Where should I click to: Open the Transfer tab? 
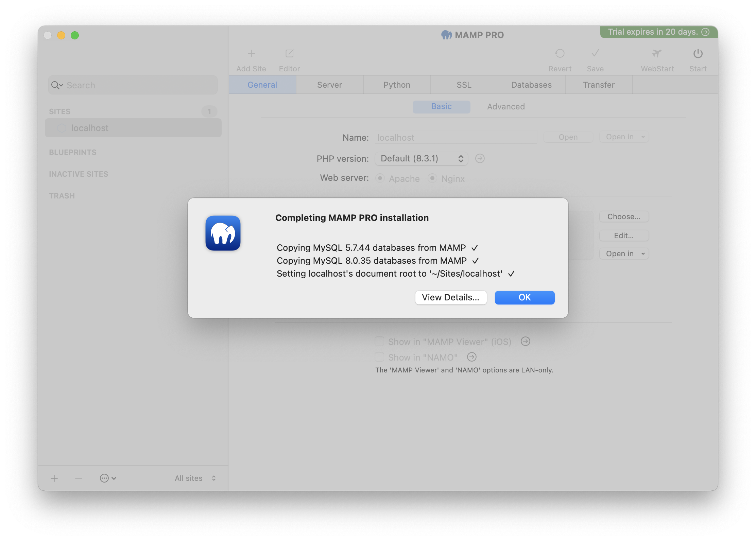click(x=599, y=85)
